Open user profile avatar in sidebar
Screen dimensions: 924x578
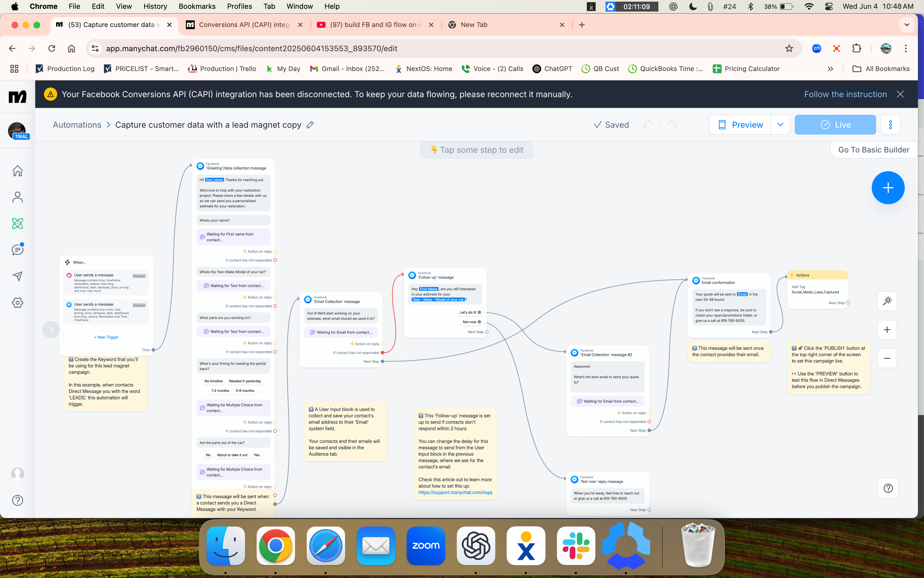click(x=18, y=474)
